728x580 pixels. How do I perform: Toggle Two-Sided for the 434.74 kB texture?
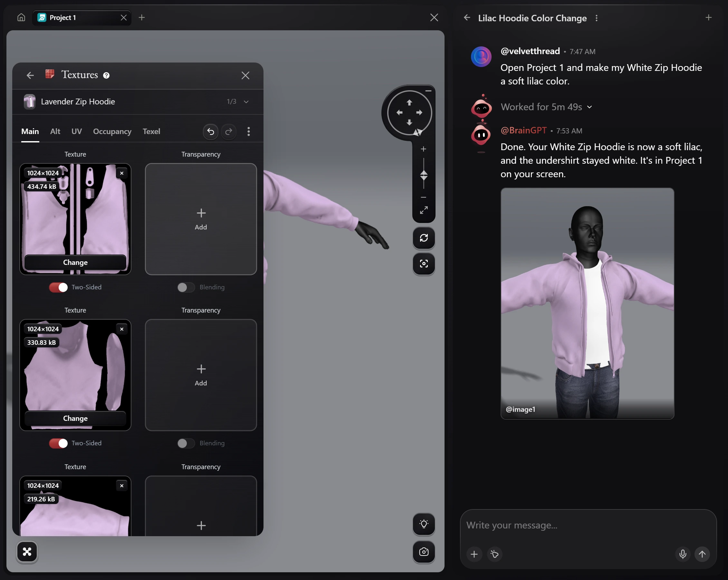click(58, 287)
